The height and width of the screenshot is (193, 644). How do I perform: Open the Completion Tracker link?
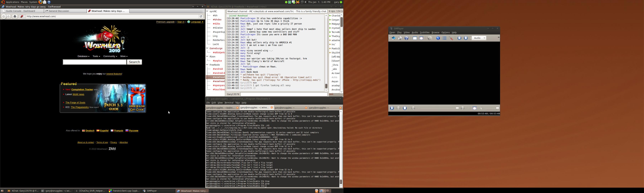point(82,89)
